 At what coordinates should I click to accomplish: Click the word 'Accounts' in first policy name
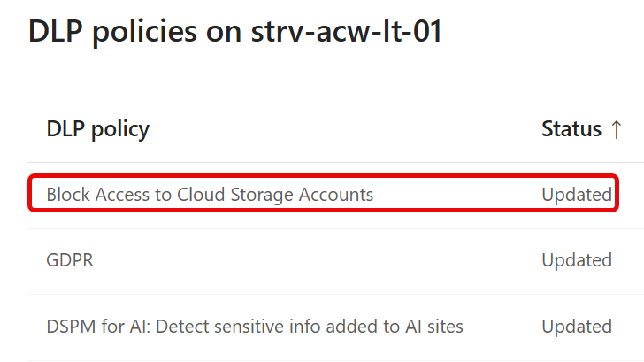pos(336,195)
